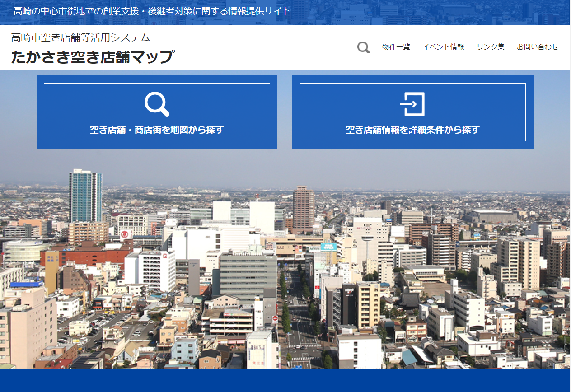
Task: Open the イベント情報 menu item
Action: tap(443, 47)
